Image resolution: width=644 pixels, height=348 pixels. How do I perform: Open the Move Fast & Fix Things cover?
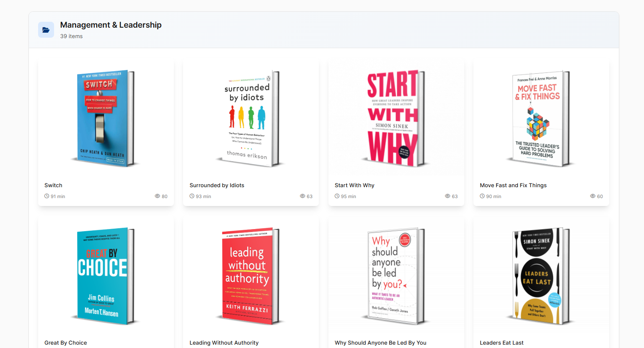tap(541, 118)
